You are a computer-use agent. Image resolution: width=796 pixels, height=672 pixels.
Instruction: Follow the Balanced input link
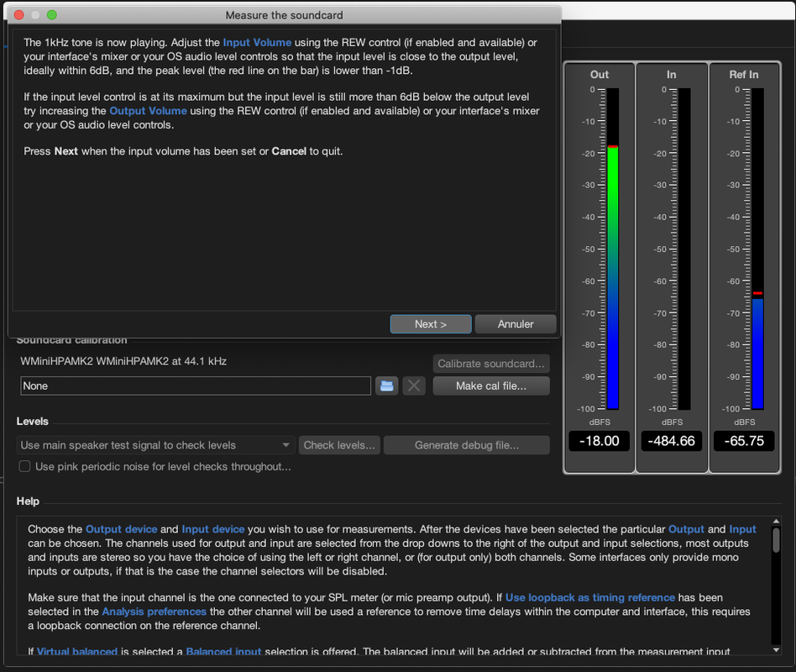pyautogui.click(x=224, y=651)
